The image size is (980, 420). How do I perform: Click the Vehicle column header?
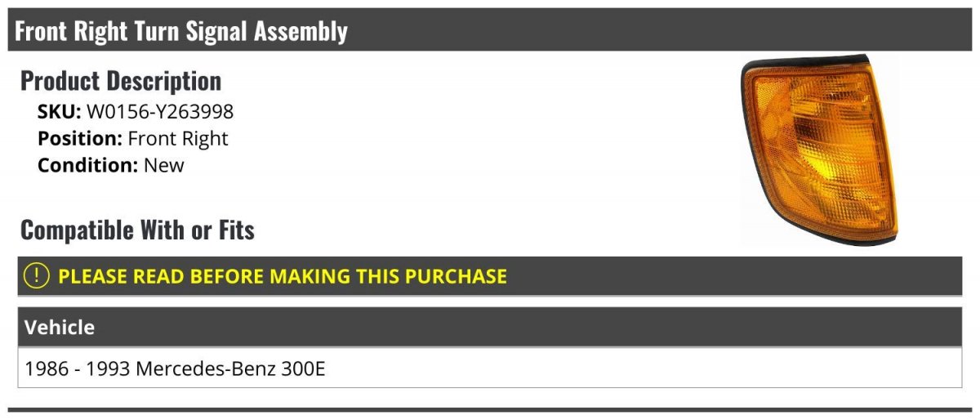(x=60, y=328)
